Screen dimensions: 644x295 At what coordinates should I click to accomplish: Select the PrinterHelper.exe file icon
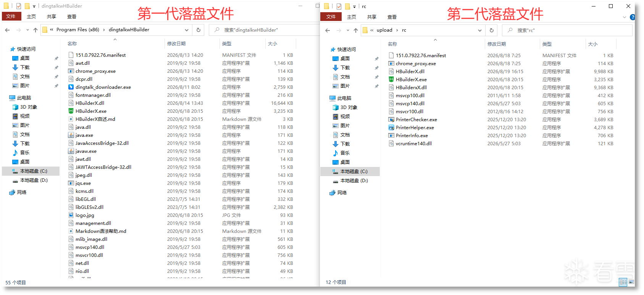pos(391,127)
